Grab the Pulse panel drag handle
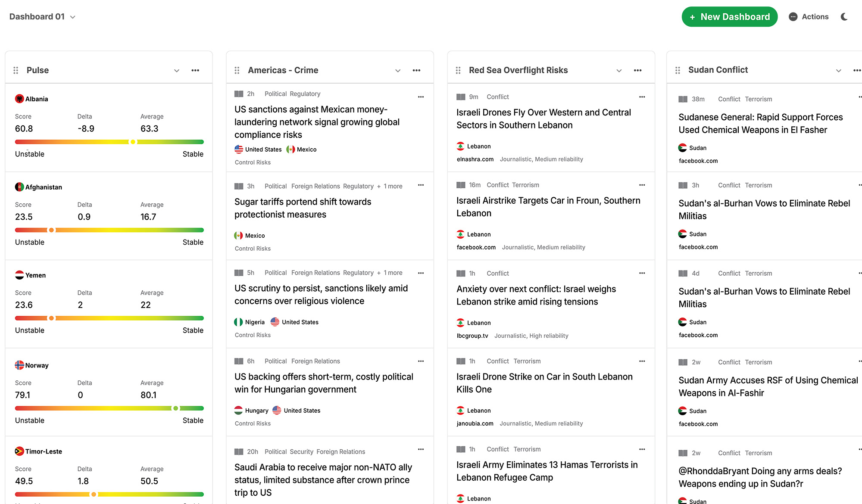The image size is (862, 504). click(16, 70)
